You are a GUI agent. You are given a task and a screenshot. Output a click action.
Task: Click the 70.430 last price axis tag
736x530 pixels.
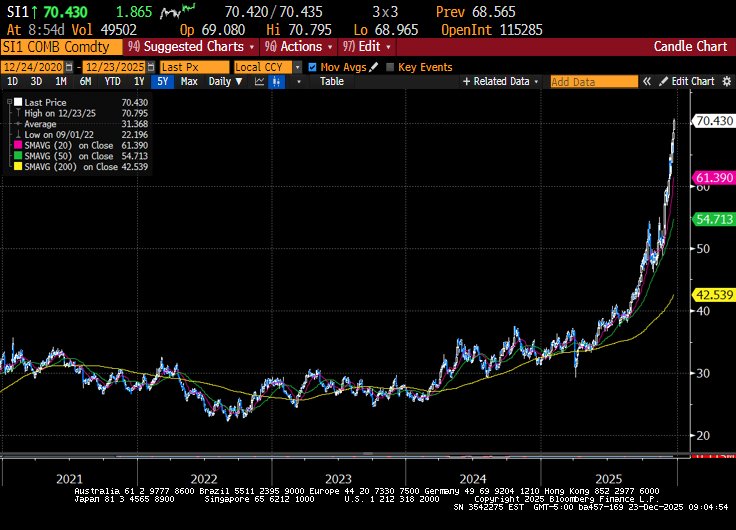(714, 121)
